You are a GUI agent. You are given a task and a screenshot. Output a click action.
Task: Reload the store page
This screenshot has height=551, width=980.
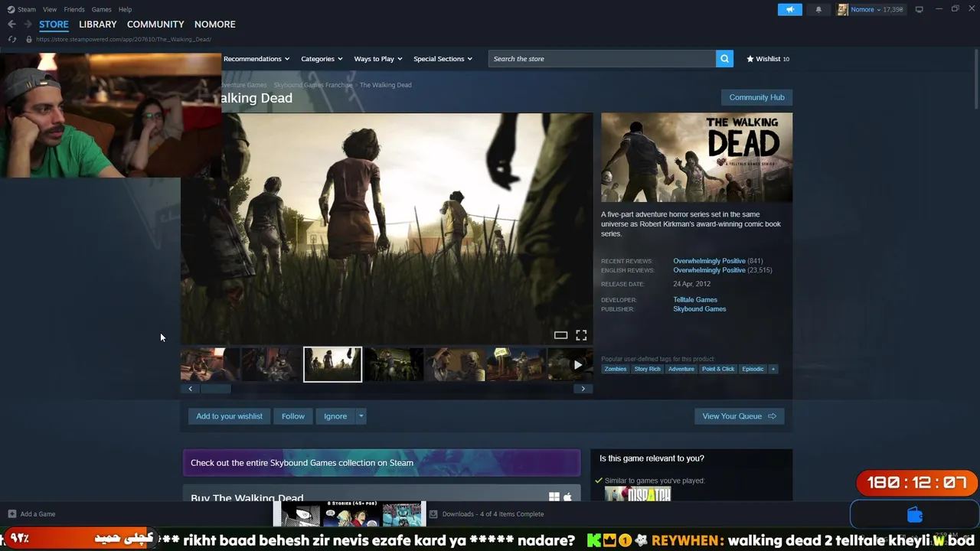pyautogui.click(x=11, y=39)
